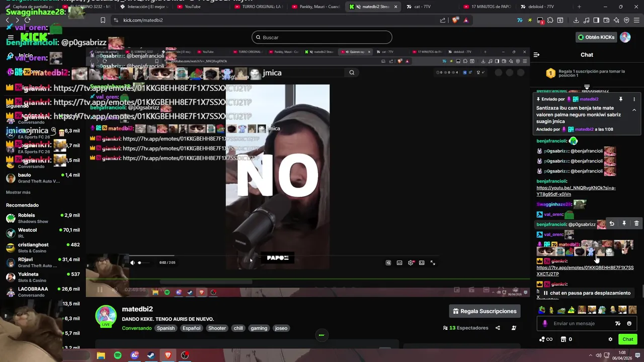Click the Kick search box 'Buscar'
Image resolution: width=644 pixels, height=362 pixels.
coord(322,37)
